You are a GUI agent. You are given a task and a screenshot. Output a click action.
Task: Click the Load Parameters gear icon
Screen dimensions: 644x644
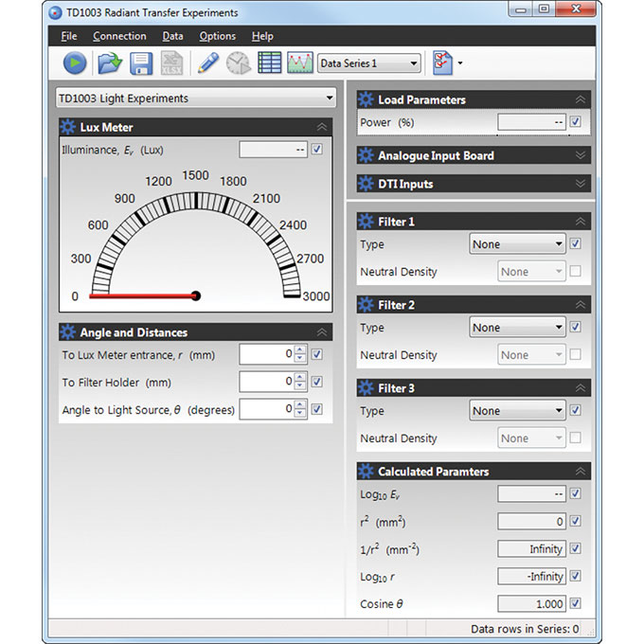click(366, 99)
